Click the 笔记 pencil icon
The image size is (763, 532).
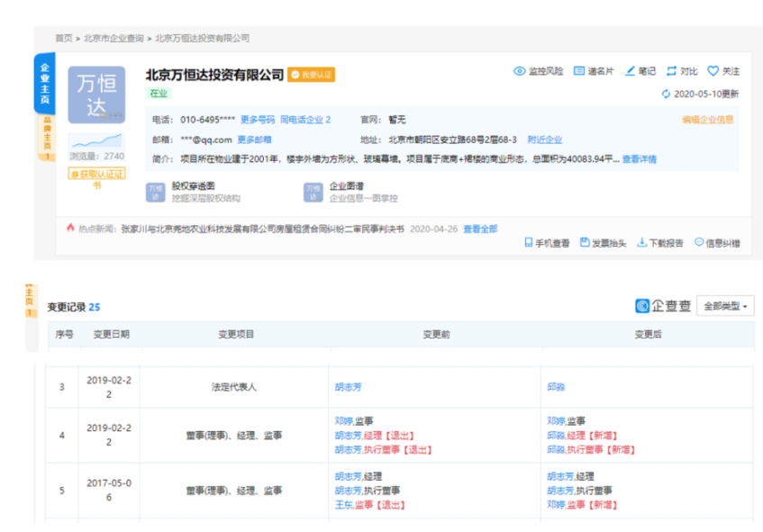point(630,71)
